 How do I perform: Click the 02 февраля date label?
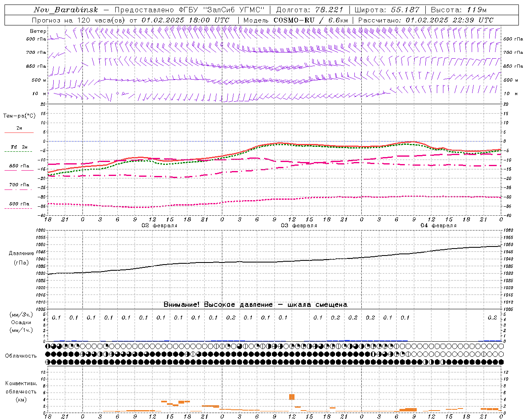tap(160, 226)
